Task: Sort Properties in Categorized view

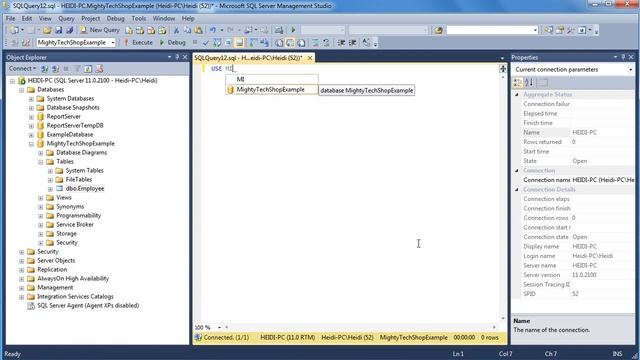Action: coord(518,83)
